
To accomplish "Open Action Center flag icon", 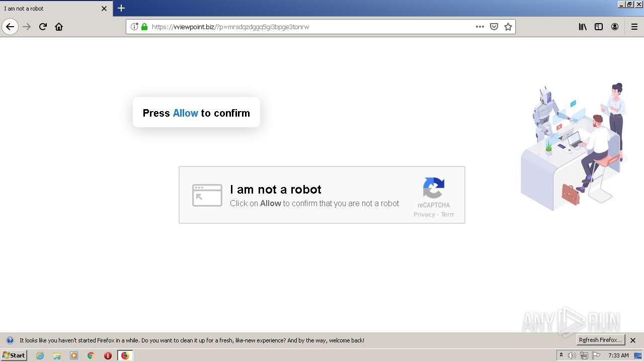I will (x=596, y=355).
